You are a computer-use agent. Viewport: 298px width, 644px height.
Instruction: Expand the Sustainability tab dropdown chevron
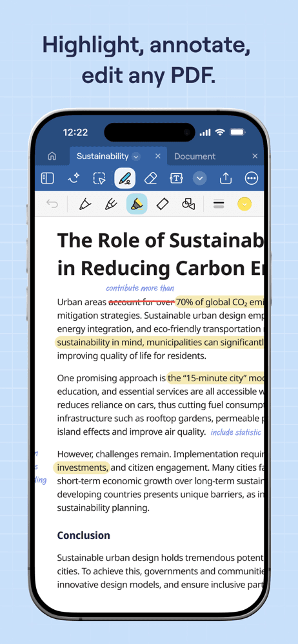pyautogui.click(x=136, y=156)
